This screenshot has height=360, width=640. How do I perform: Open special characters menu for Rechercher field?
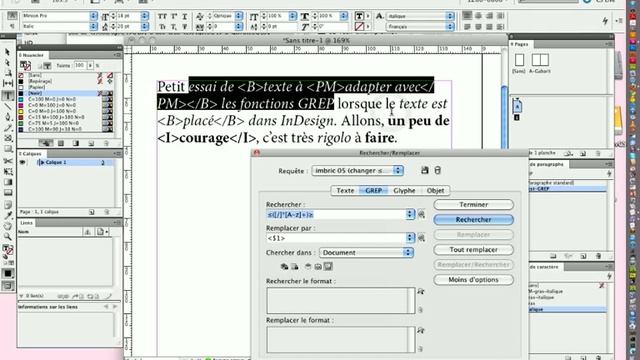coord(421,214)
